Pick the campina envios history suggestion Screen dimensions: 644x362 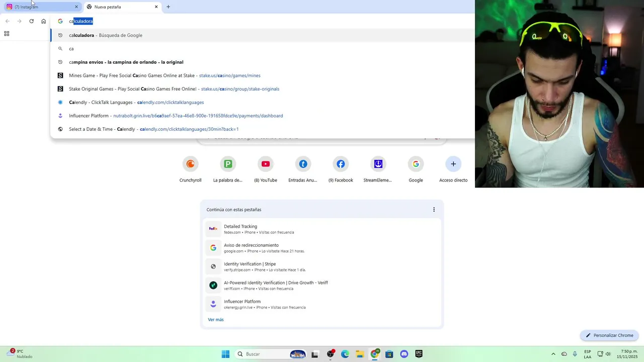[262, 62]
